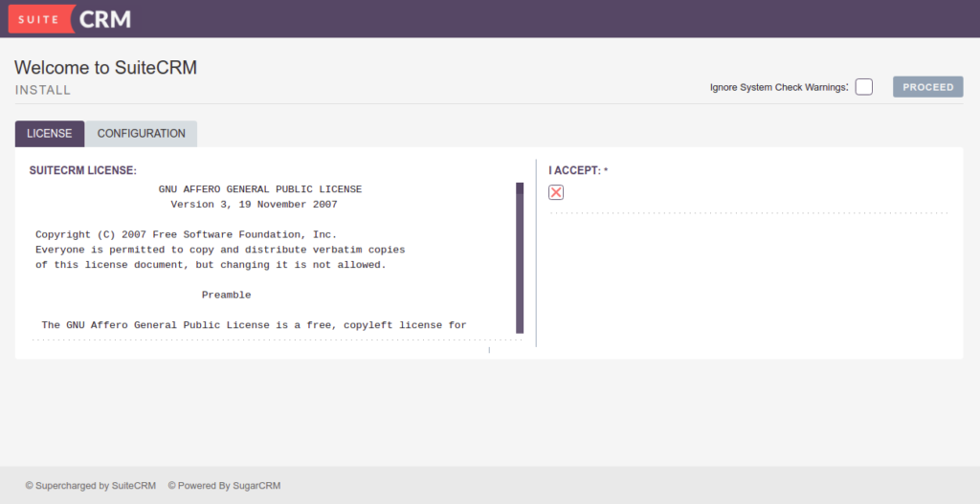980x504 pixels.
Task: Select the SUITECRM LICENSE label
Action: click(83, 170)
